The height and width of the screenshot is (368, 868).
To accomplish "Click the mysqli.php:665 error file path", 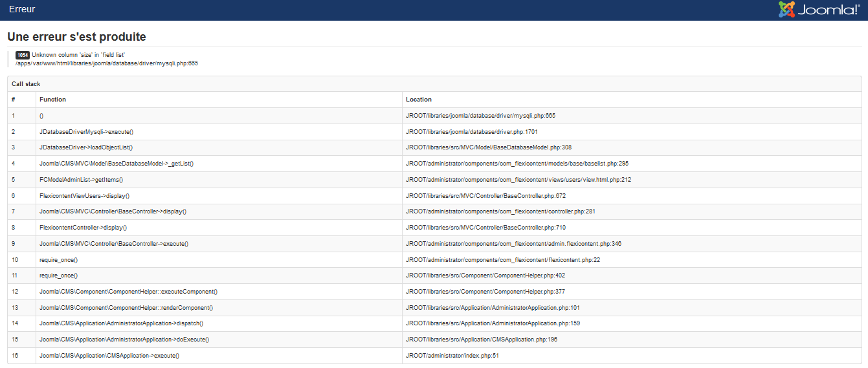I will [x=107, y=63].
